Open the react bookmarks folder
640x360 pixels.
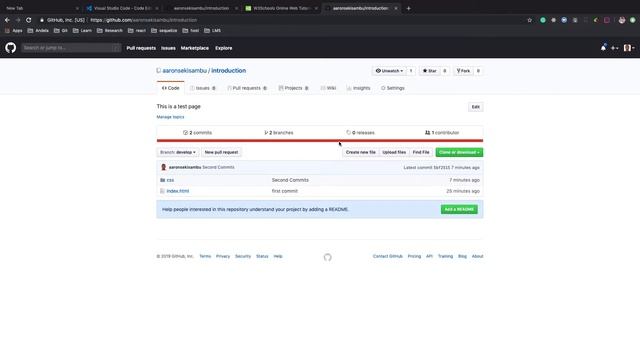tap(137, 31)
